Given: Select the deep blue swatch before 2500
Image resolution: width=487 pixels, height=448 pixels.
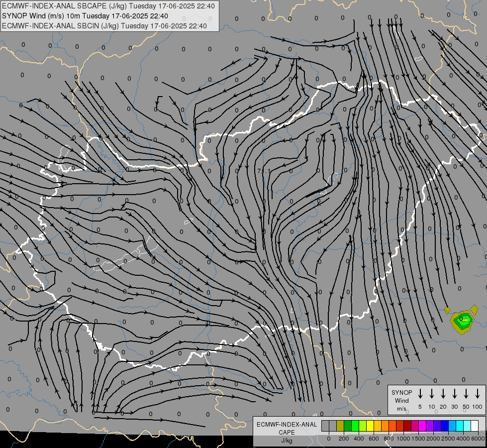Looking at the screenshot, I should pyautogui.click(x=445, y=426).
